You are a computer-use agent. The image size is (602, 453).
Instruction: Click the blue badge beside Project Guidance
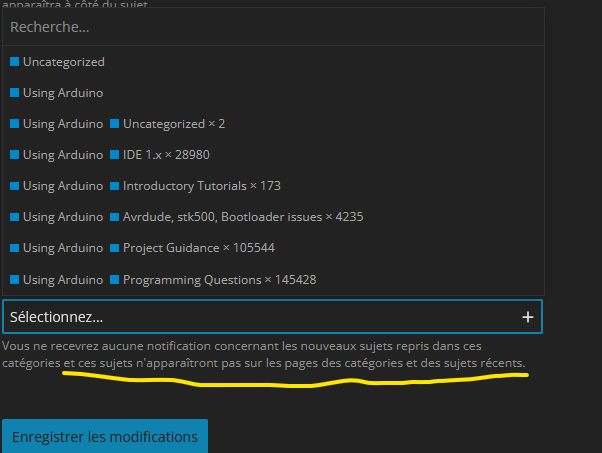pos(114,248)
